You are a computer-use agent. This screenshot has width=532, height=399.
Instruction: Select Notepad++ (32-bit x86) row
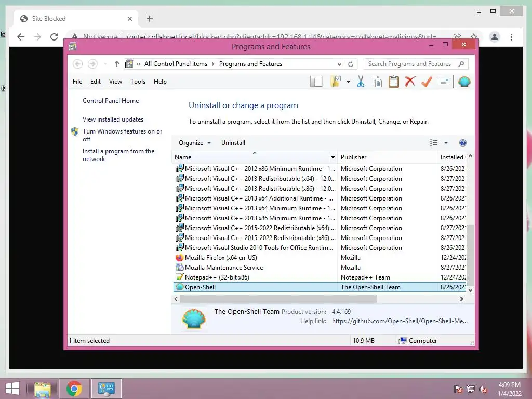pyautogui.click(x=320, y=277)
